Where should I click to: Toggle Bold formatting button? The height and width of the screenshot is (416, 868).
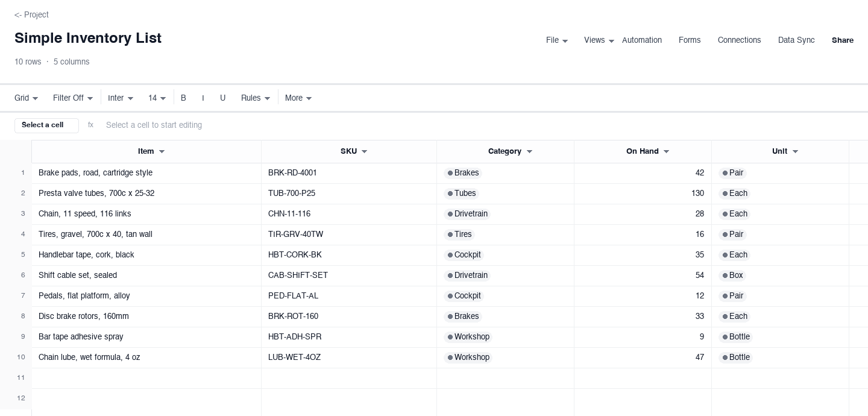coord(183,98)
